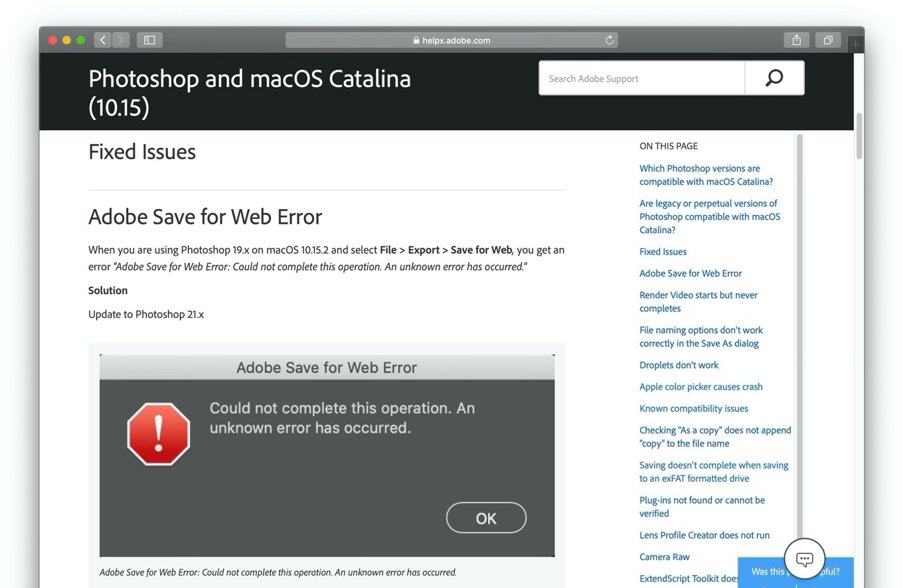Open Lens Profile Creator does not run
This screenshot has width=903, height=588.
[704, 535]
